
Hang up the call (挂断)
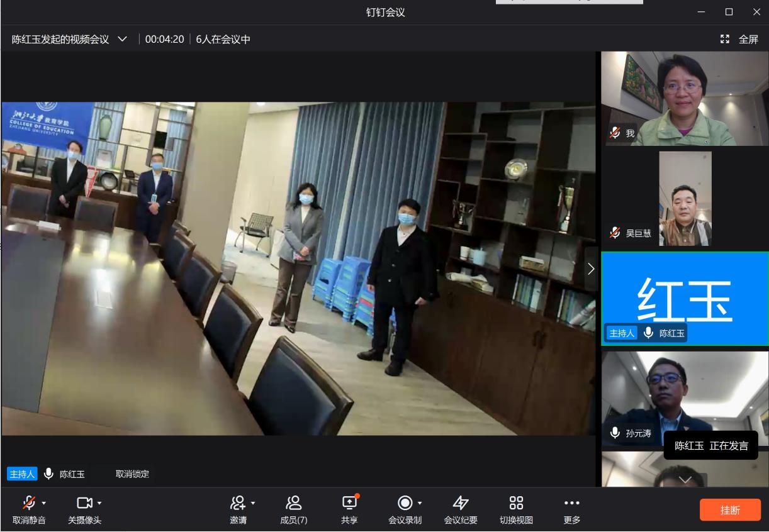[x=730, y=510]
